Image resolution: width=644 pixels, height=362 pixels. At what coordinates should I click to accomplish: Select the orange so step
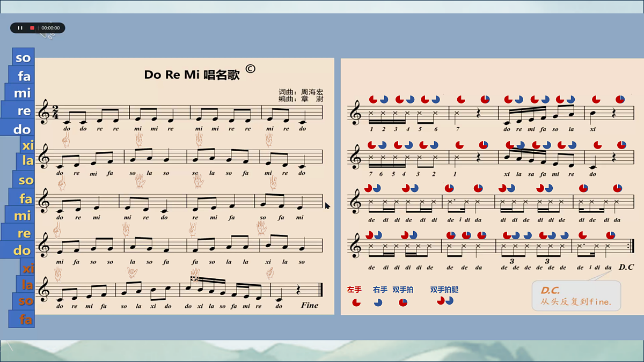click(x=24, y=301)
